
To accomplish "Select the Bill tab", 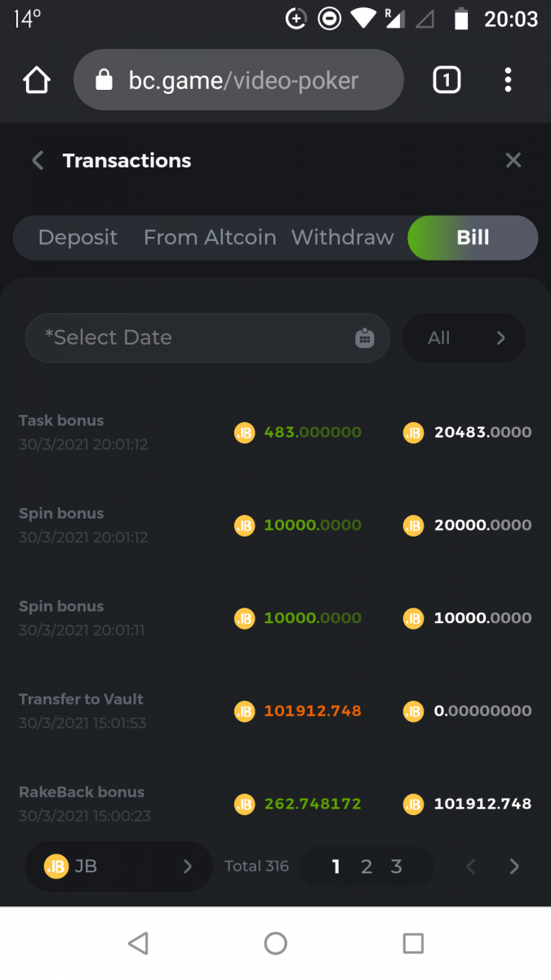I will click(473, 238).
